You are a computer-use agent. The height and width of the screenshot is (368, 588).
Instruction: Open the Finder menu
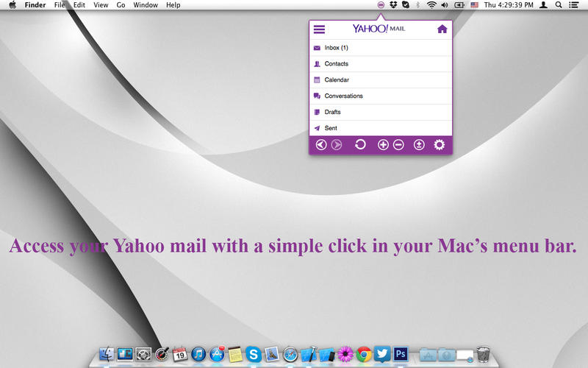click(35, 5)
